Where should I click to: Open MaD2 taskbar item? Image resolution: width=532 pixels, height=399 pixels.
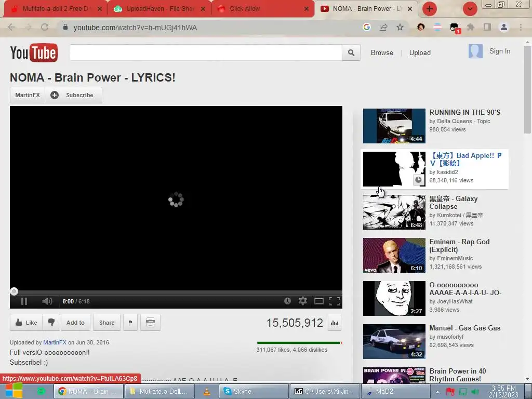[396, 391]
